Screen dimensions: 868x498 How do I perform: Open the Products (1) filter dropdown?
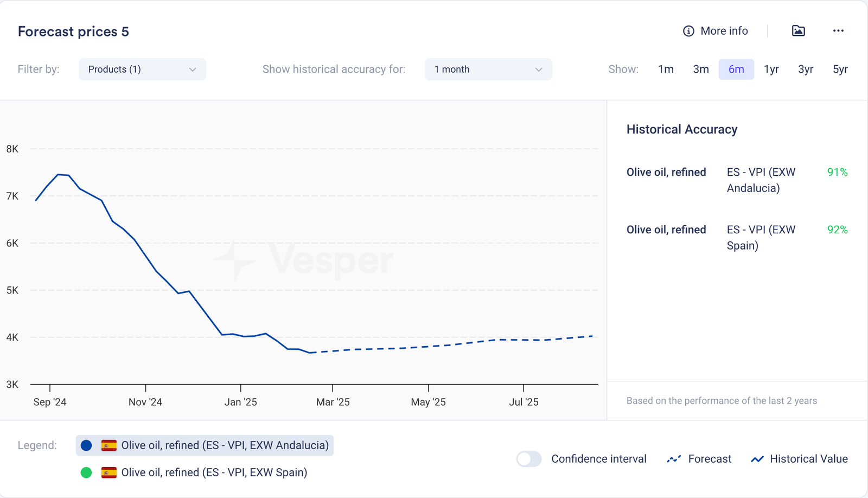142,69
